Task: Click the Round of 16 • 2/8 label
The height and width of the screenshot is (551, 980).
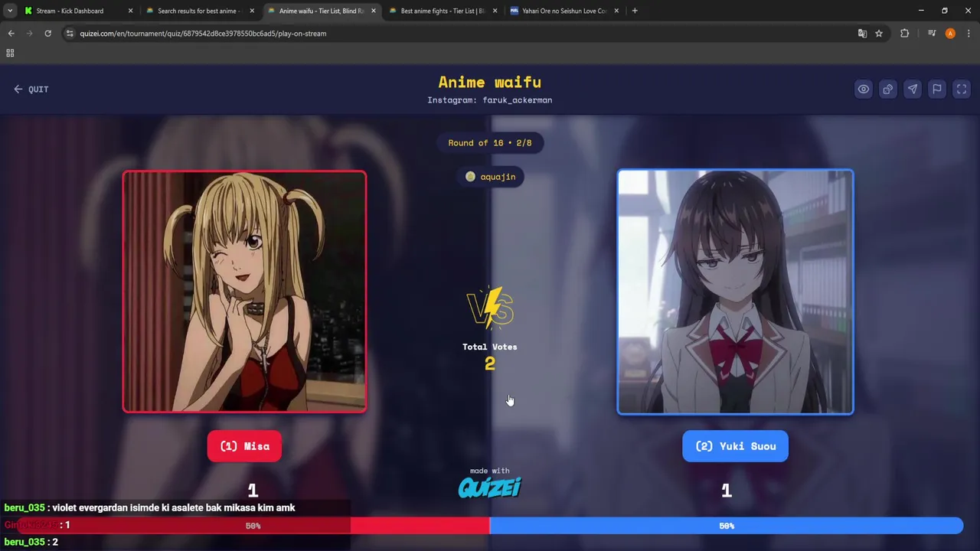Action: coord(489,143)
